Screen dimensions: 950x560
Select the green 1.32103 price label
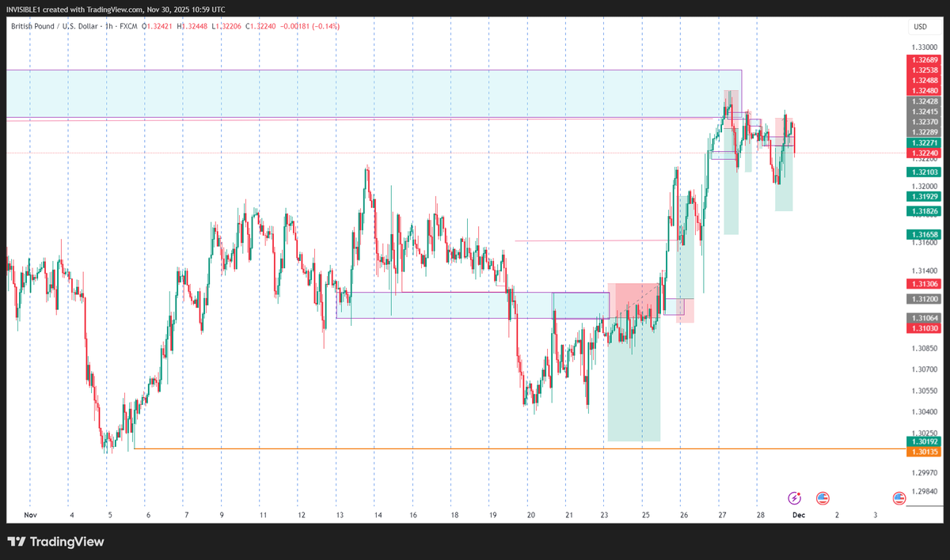tap(925, 172)
